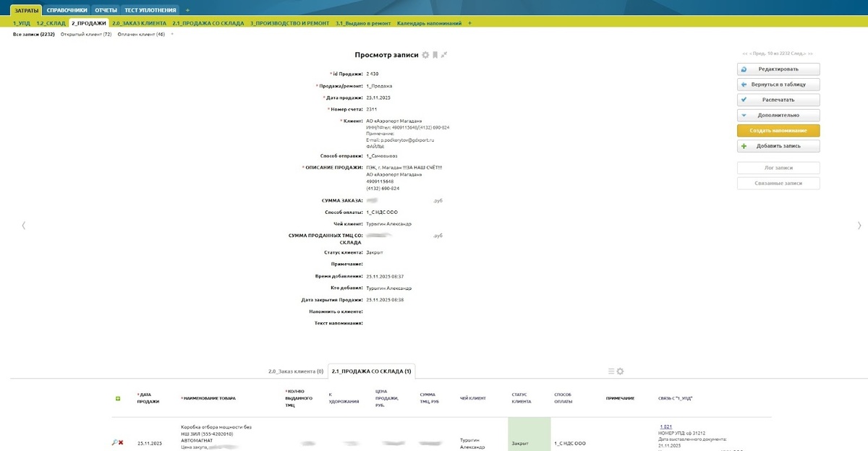The width and height of the screenshot is (868, 451).
Task: Click Дата закрытия value 25.11.2025 08:38
Action: (385, 299)
